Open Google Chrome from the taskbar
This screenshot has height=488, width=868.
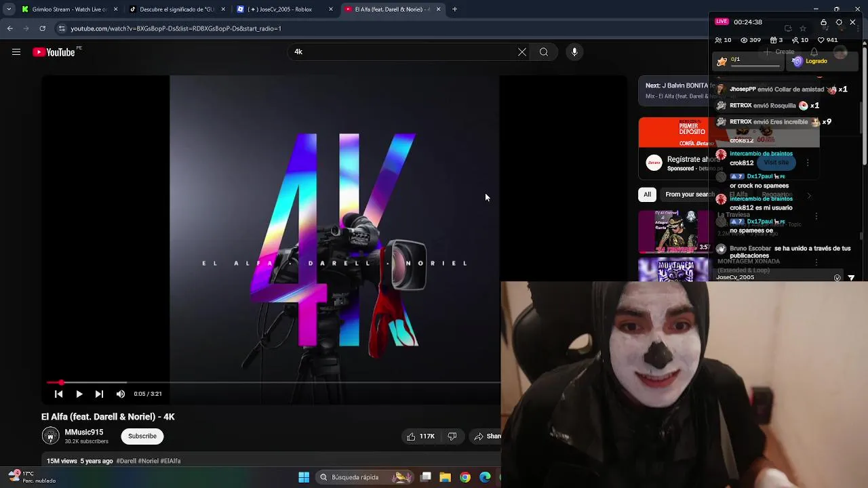coord(465,477)
